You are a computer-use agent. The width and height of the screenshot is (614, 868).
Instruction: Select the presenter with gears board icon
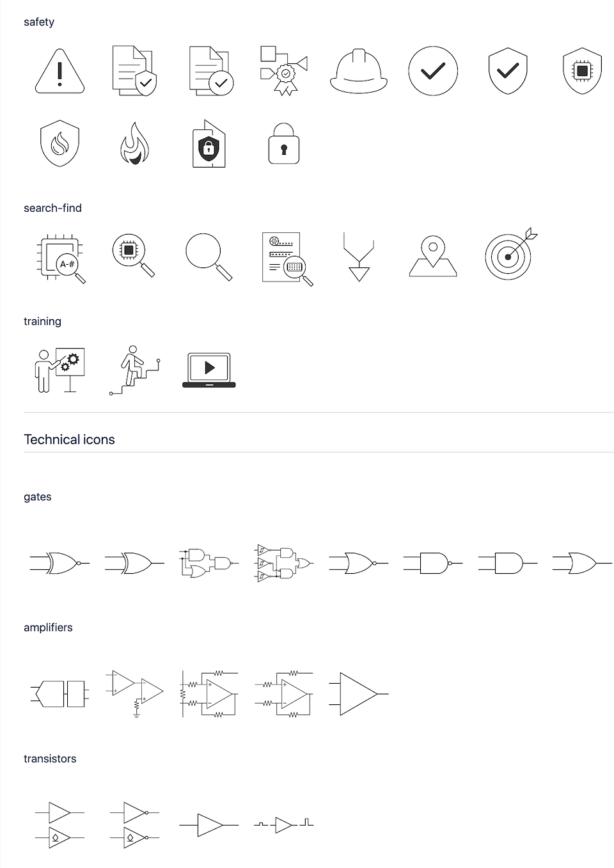pos(59,370)
